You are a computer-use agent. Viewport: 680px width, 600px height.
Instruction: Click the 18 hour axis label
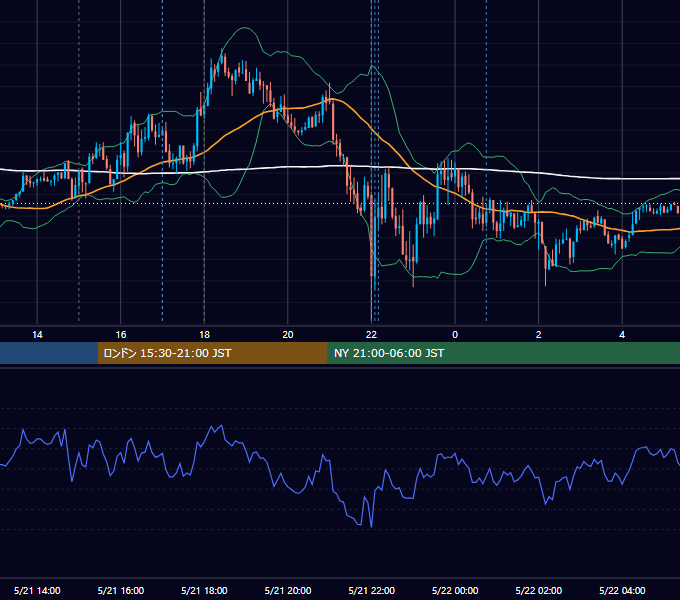(204, 335)
